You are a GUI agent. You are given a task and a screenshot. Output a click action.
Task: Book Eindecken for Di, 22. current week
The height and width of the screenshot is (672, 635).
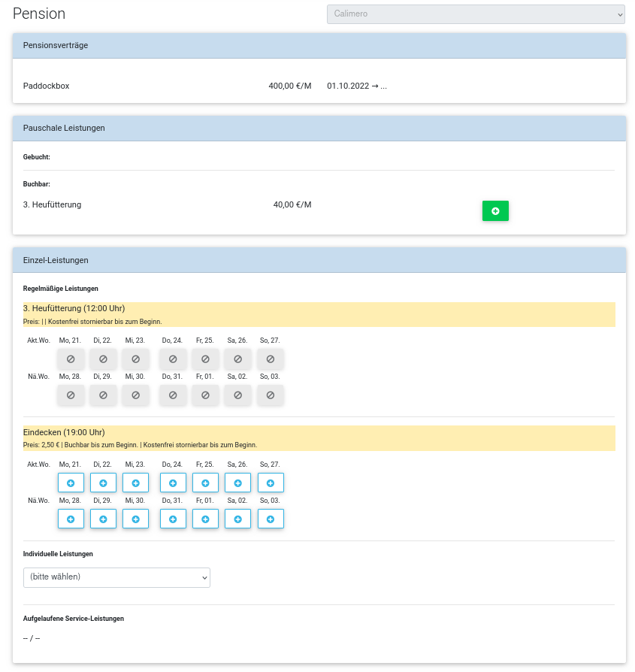coord(103,483)
